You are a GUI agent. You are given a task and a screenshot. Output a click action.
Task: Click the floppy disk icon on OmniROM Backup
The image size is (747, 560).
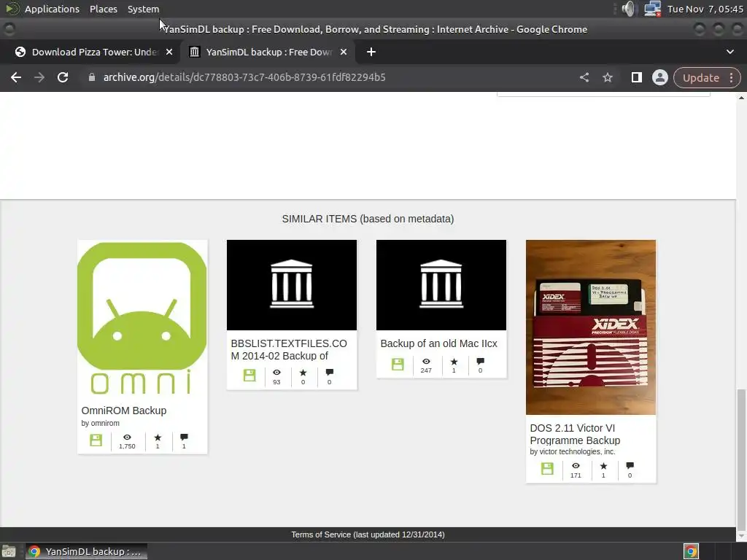coord(96,440)
